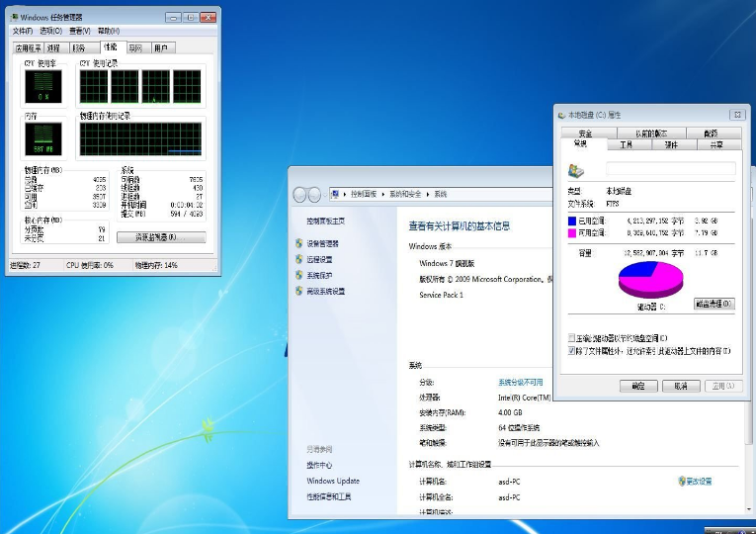Click the 磁盘清理(D) button
Viewport: 756px width, 534px height.
click(x=714, y=304)
